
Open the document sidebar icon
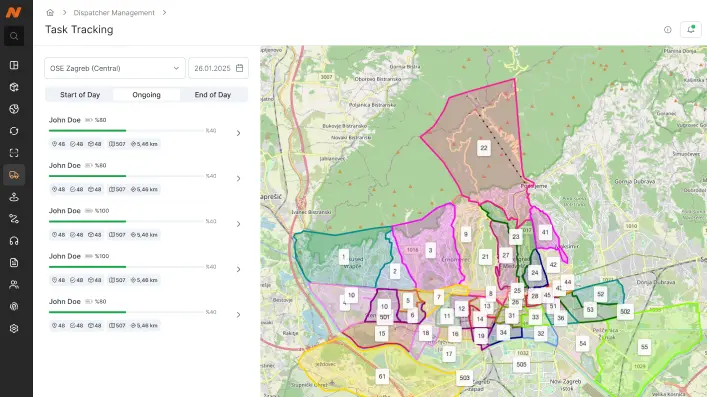[14, 263]
